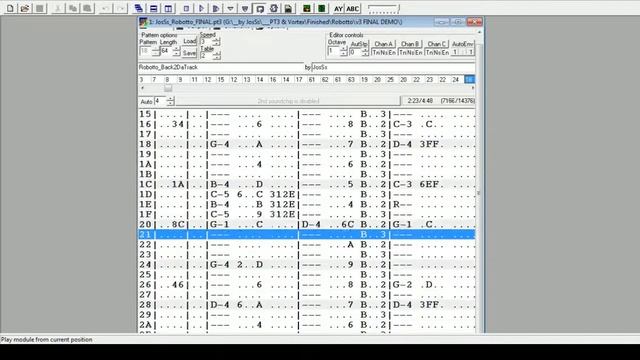Click the Save pattern button

coord(189,53)
